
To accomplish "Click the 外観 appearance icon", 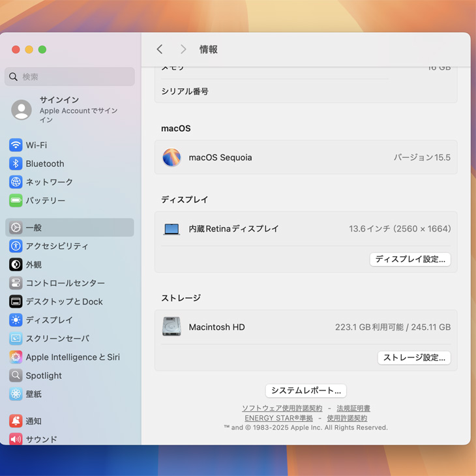I will [x=16, y=265].
